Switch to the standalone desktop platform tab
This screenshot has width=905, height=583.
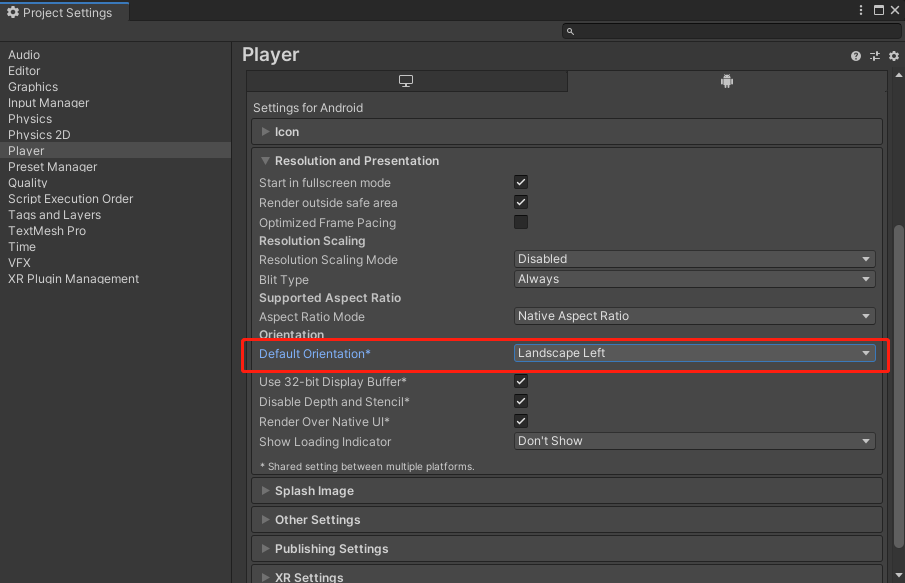coord(406,81)
